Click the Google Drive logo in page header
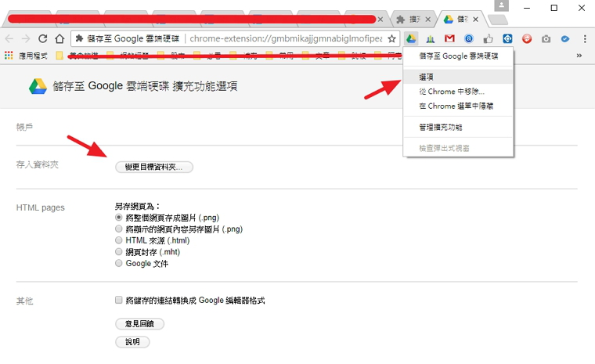Screen dimensions: 595x364 click(38, 86)
